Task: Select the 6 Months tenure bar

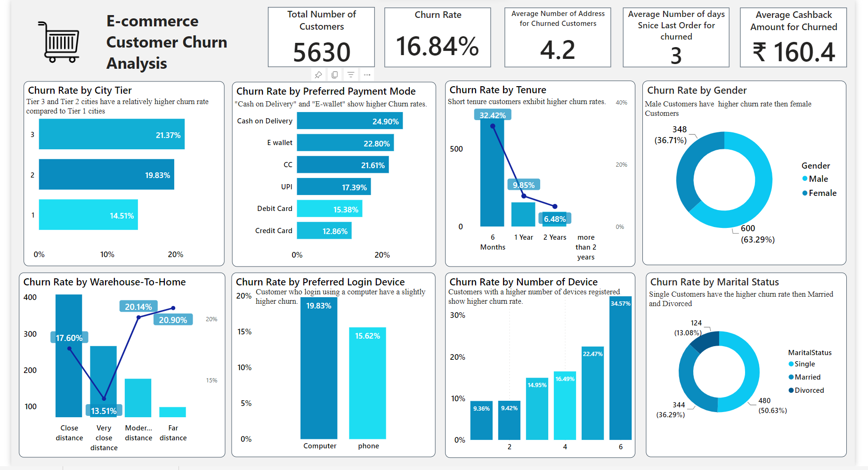Action: click(x=492, y=174)
